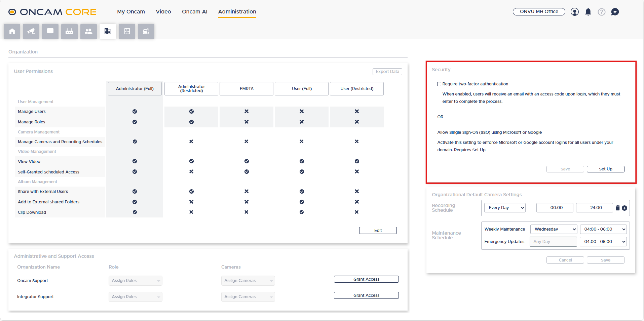Open notifications bell icon
The width and height of the screenshot is (644, 321).
[x=588, y=12]
